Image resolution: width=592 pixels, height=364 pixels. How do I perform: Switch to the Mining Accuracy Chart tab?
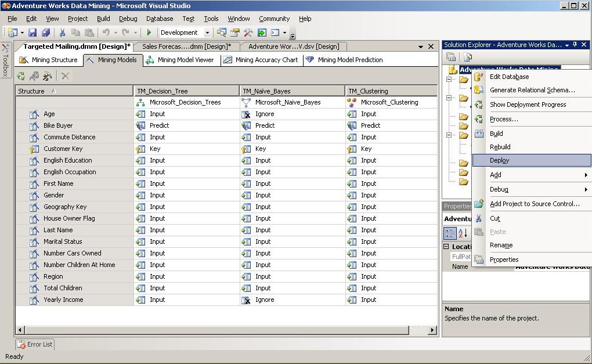point(261,60)
